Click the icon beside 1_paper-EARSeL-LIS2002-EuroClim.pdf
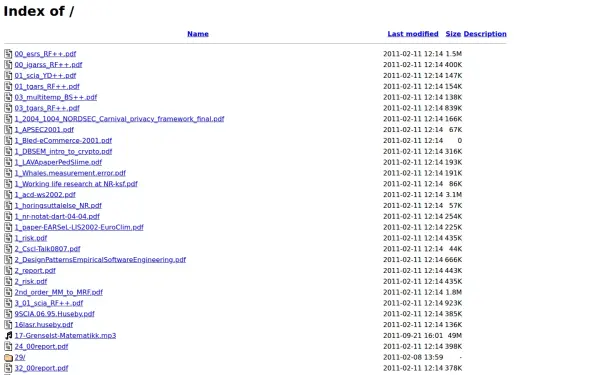 click(8, 227)
